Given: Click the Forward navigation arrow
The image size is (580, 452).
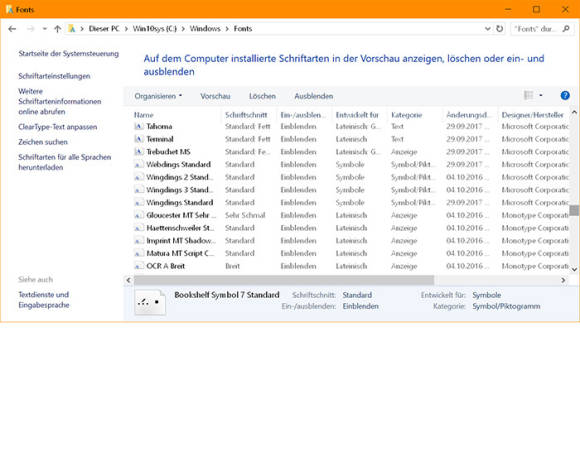Looking at the screenshot, I should (x=30, y=29).
